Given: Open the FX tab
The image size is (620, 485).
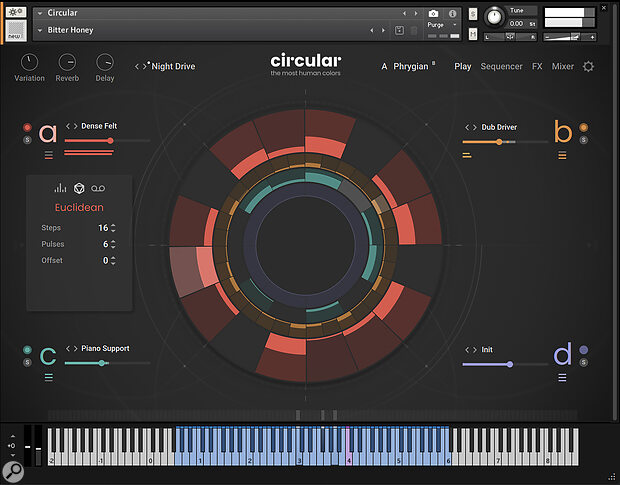Looking at the screenshot, I should tap(537, 66).
